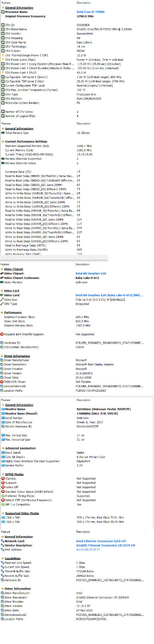Viewport: 154px width, 644px height.
Task: Click the Performance section heading
Action: 13,312
